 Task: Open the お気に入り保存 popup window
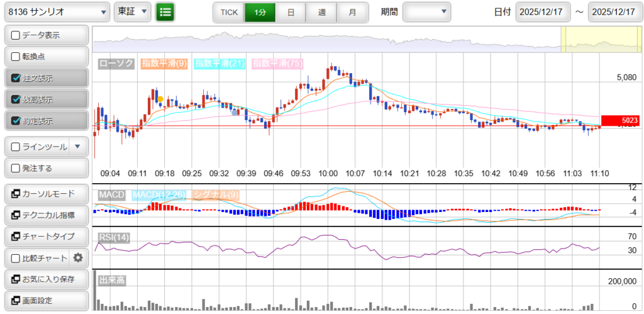point(45,279)
